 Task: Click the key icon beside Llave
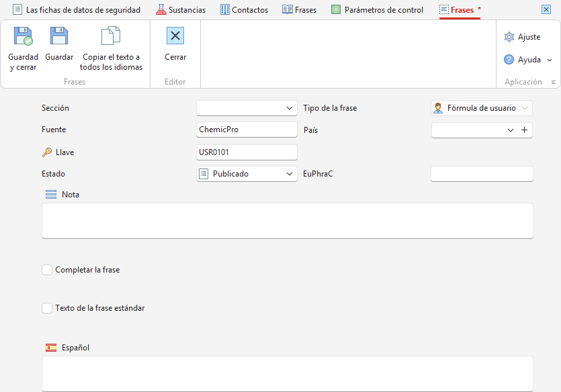(47, 152)
